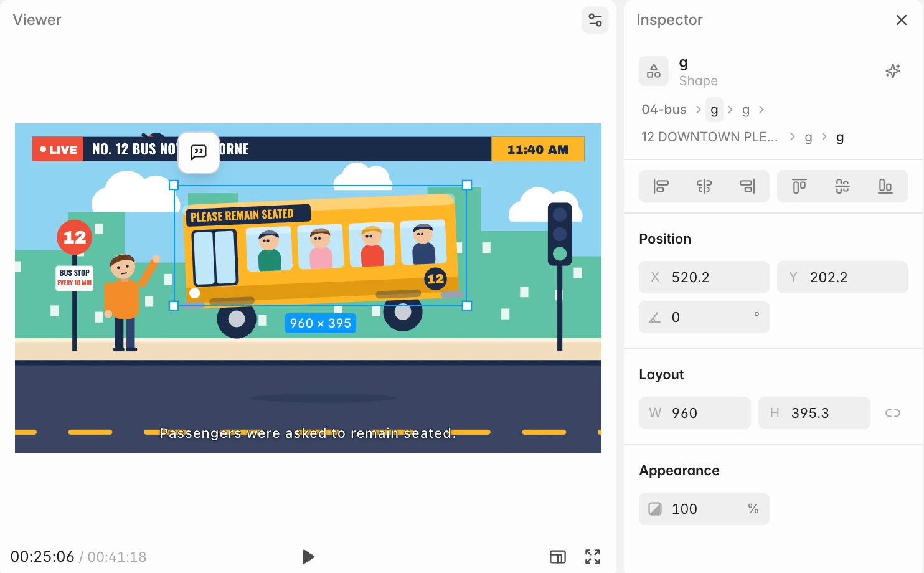Click the height H field
Viewport: 924px width, 573px height.
click(814, 413)
